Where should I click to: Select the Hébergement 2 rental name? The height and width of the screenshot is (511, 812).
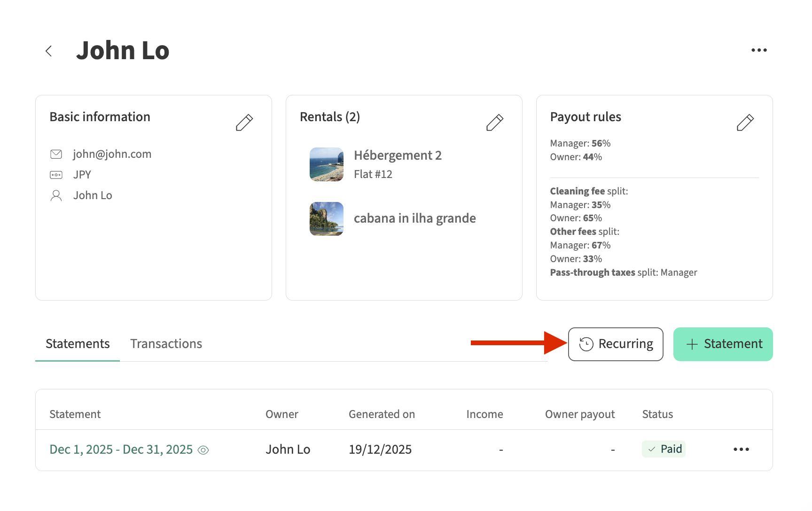point(398,155)
